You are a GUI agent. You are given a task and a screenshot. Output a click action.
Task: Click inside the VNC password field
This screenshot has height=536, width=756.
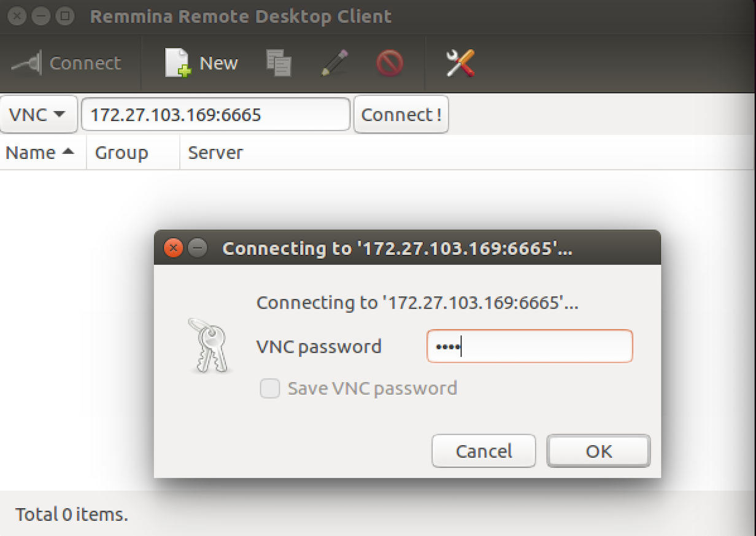pyautogui.click(x=529, y=346)
